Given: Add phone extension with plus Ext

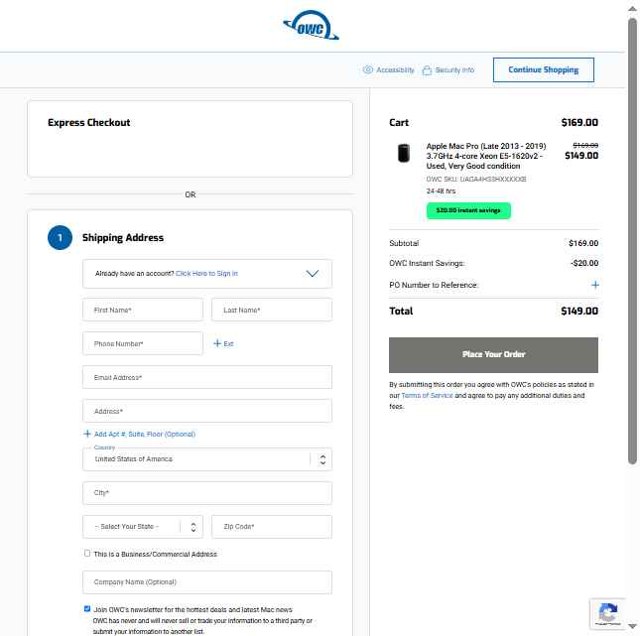Looking at the screenshot, I should [223, 344].
